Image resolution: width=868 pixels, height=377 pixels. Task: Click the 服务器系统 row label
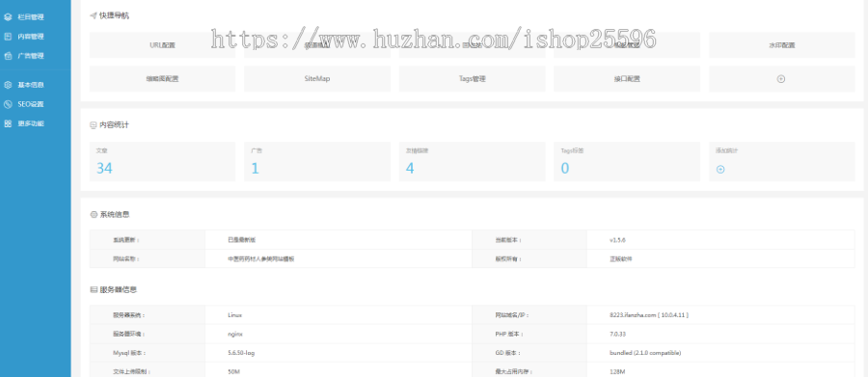129,315
